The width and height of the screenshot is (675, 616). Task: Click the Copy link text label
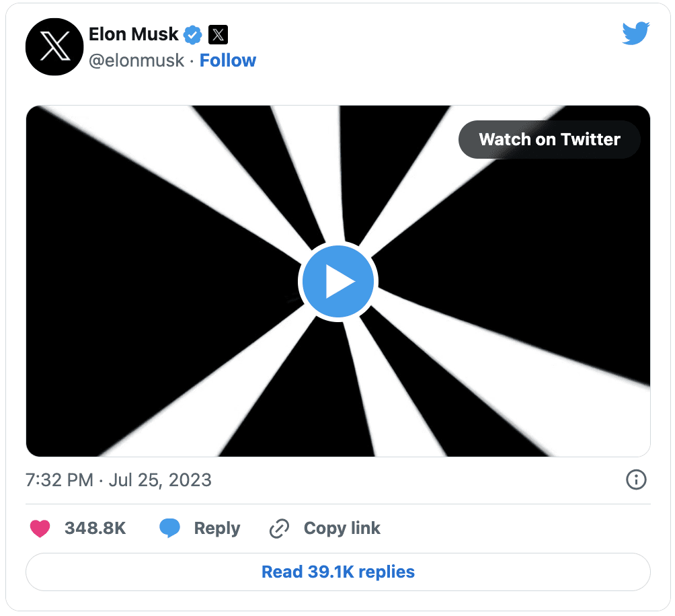pyautogui.click(x=342, y=529)
